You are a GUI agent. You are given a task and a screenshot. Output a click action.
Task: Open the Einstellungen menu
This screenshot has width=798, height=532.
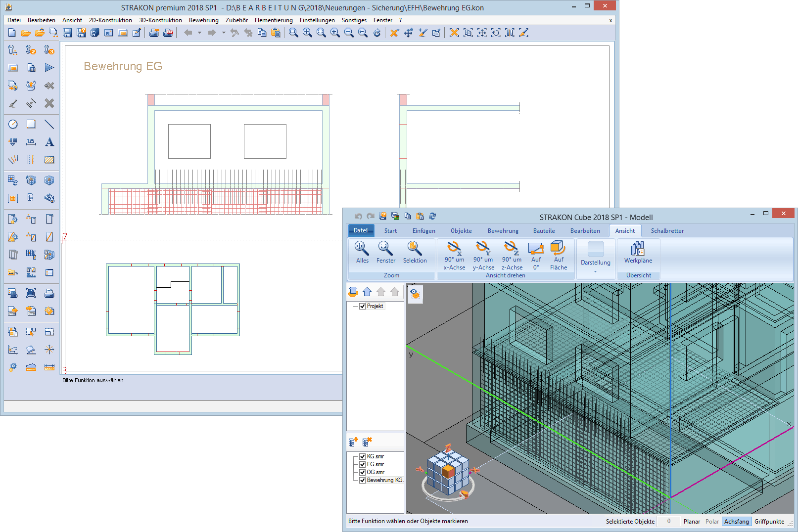[x=317, y=20]
